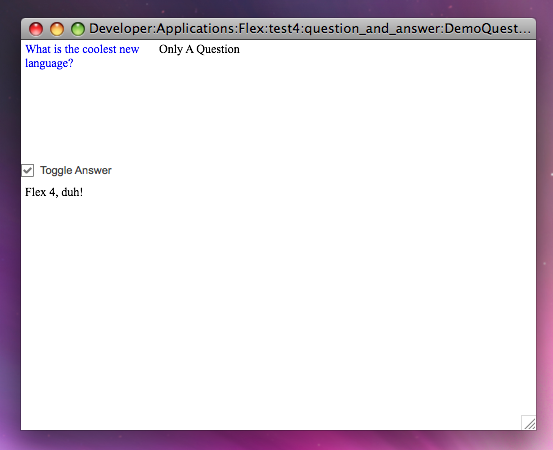This screenshot has height=450, width=553.
Task: Zoom the window with the green button
Action: point(78,29)
